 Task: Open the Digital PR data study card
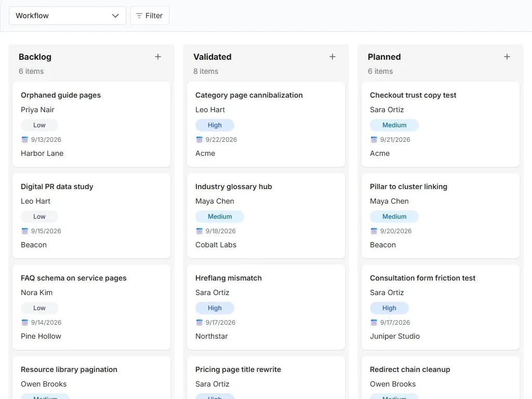coord(91,216)
